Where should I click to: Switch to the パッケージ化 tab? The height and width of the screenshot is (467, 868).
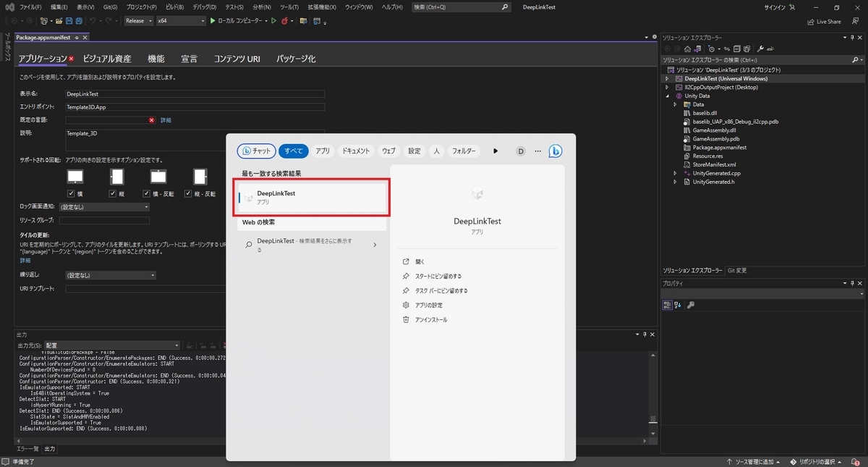tap(296, 59)
